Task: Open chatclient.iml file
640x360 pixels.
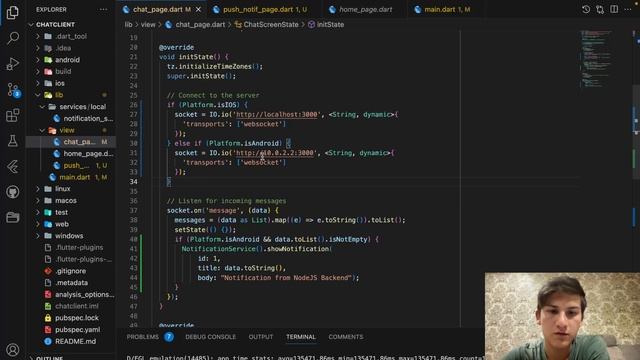Action: coord(71,306)
